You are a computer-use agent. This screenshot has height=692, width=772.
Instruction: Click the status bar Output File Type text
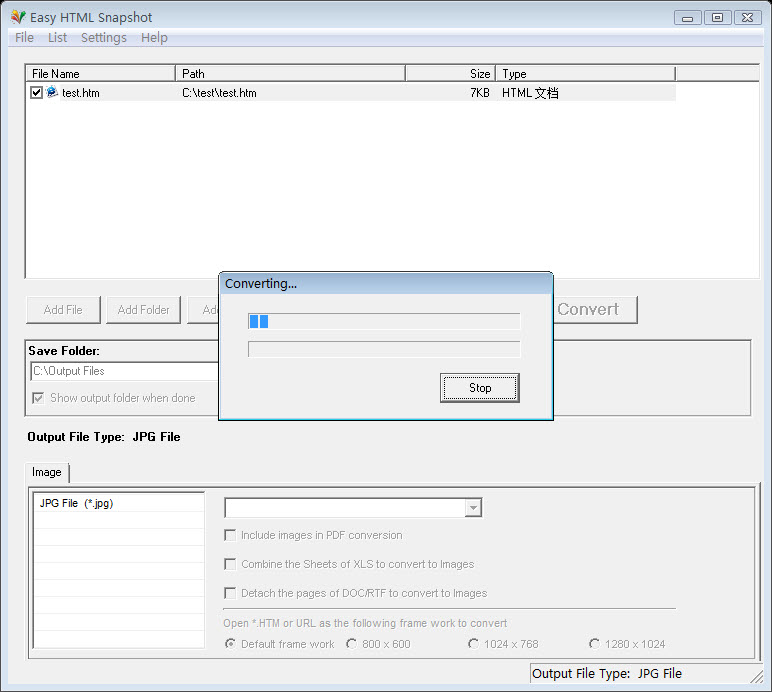coord(607,673)
